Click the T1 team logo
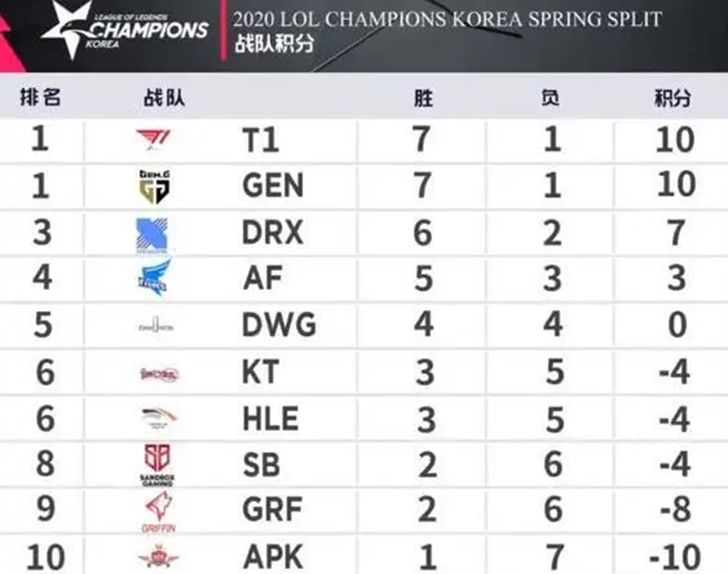Image resolution: width=728 pixels, height=574 pixels. (x=154, y=139)
